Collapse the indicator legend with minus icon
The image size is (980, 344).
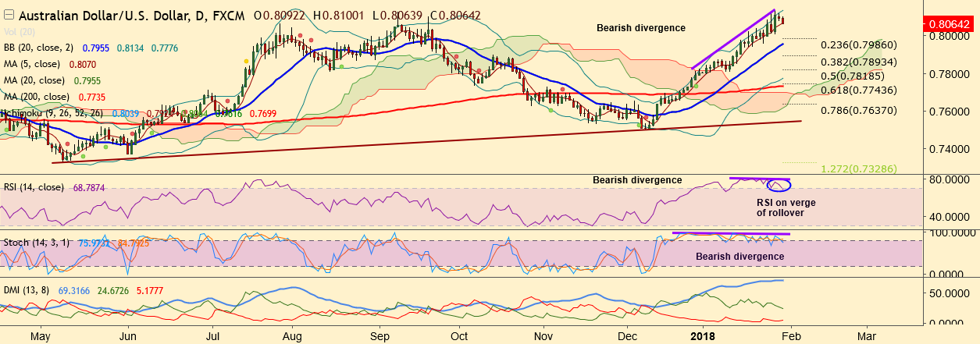coord(8,15)
